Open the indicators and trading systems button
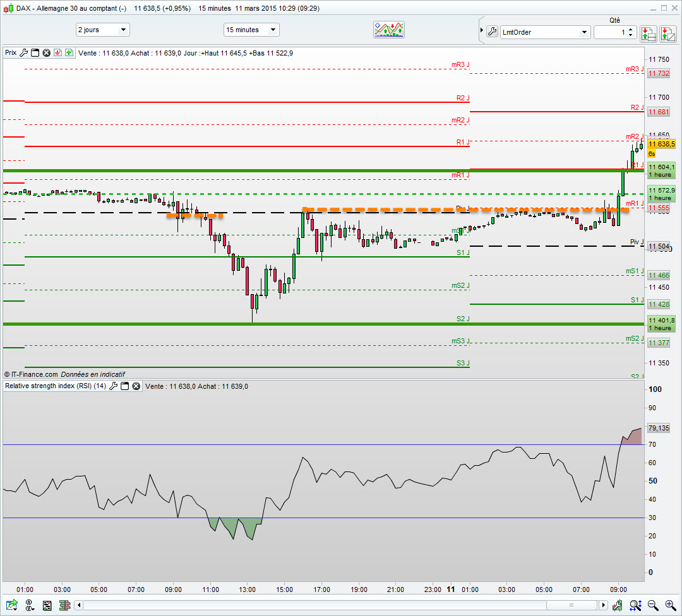Viewport: 682px width, 616px height. (389, 30)
